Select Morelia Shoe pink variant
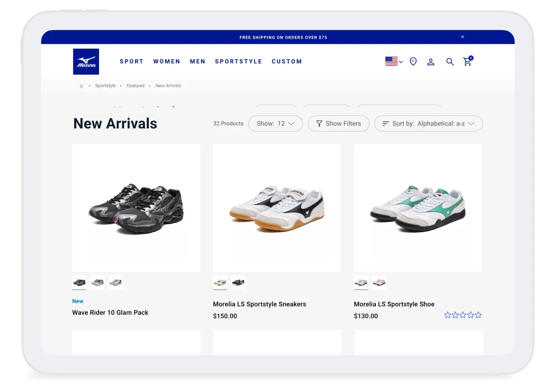Viewport: 556px width, 392px height. click(379, 282)
